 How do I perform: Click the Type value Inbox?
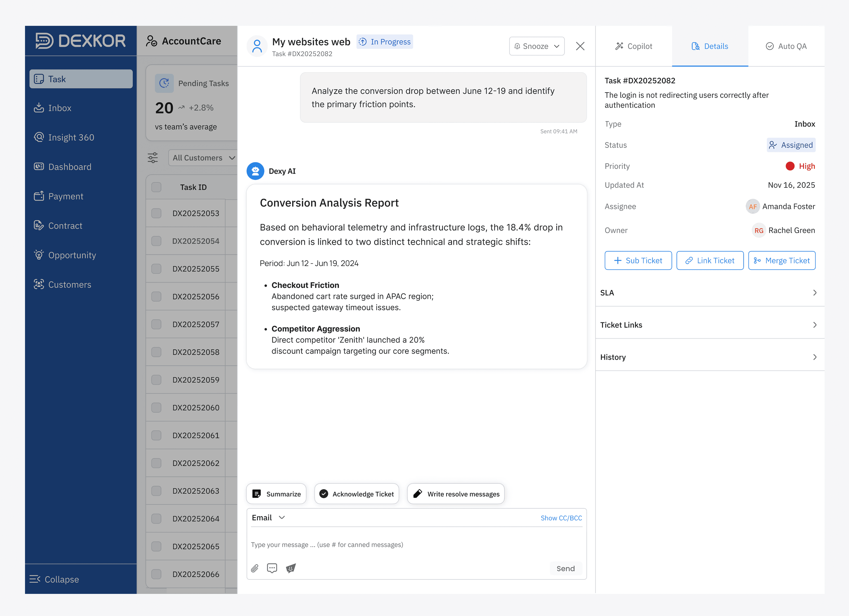(x=805, y=124)
